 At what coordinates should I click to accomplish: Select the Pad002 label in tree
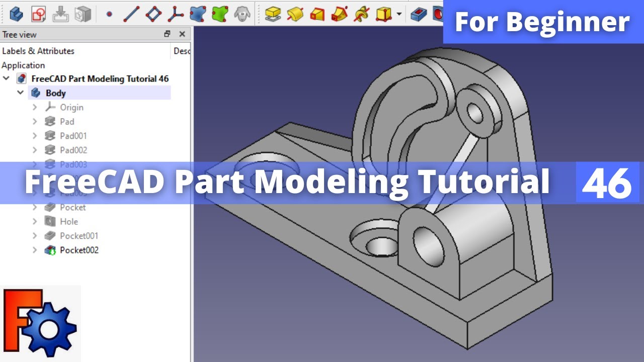pyautogui.click(x=73, y=150)
